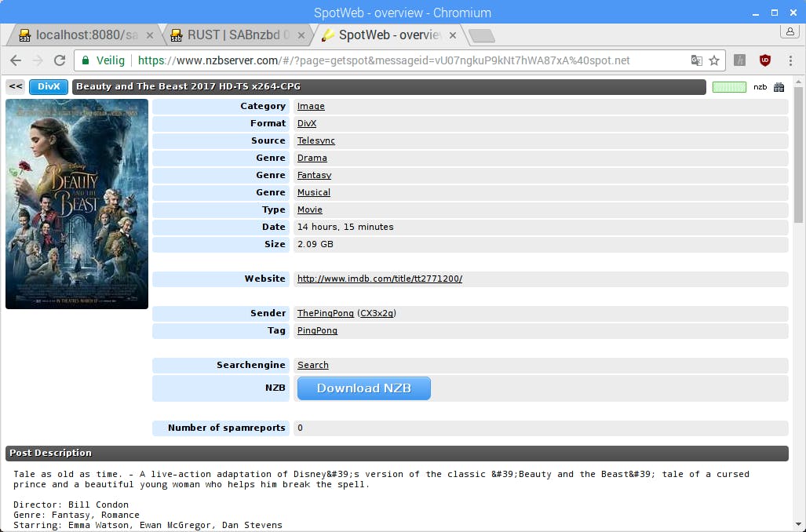Open the PingPong tag link
The height and width of the screenshot is (532, 806).
click(x=317, y=330)
